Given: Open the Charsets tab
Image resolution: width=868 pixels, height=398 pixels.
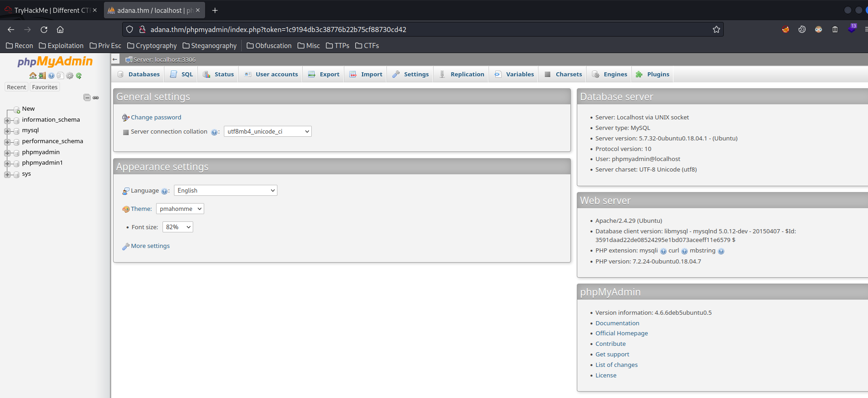Looking at the screenshot, I should pyautogui.click(x=563, y=74).
